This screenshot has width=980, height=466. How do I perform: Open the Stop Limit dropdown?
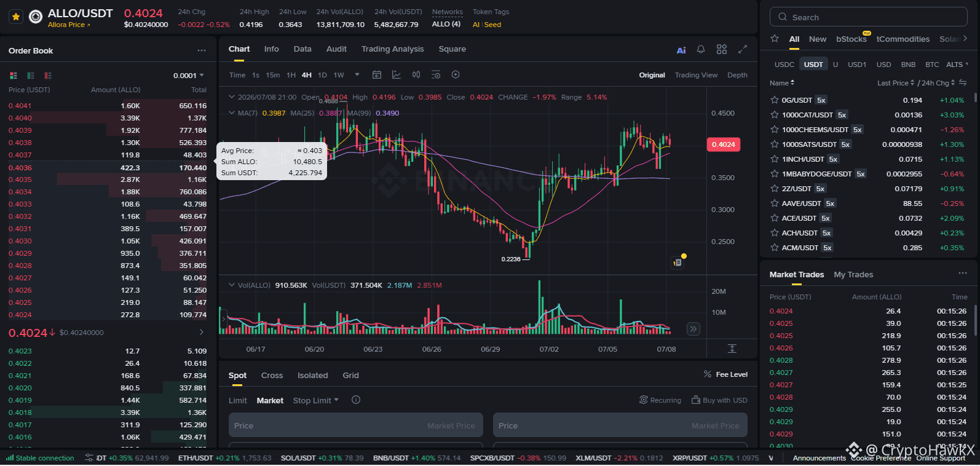point(315,401)
